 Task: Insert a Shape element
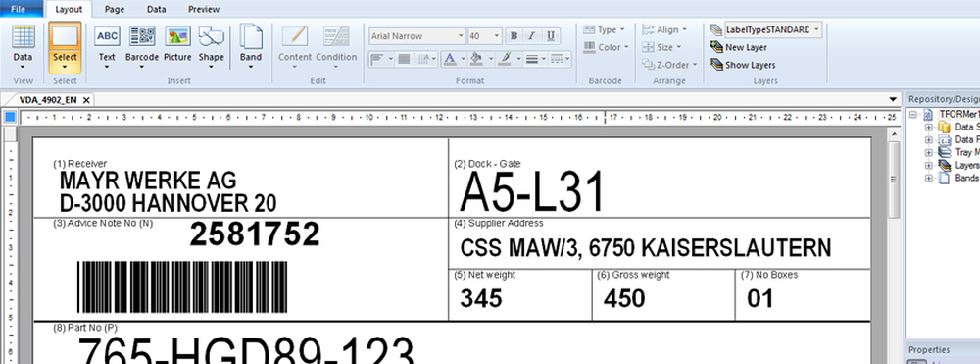(212, 47)
